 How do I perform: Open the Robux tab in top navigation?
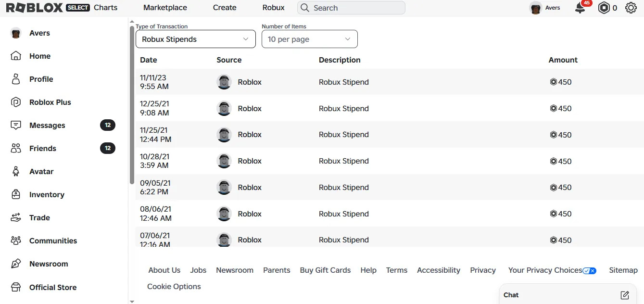pos(274,8)
